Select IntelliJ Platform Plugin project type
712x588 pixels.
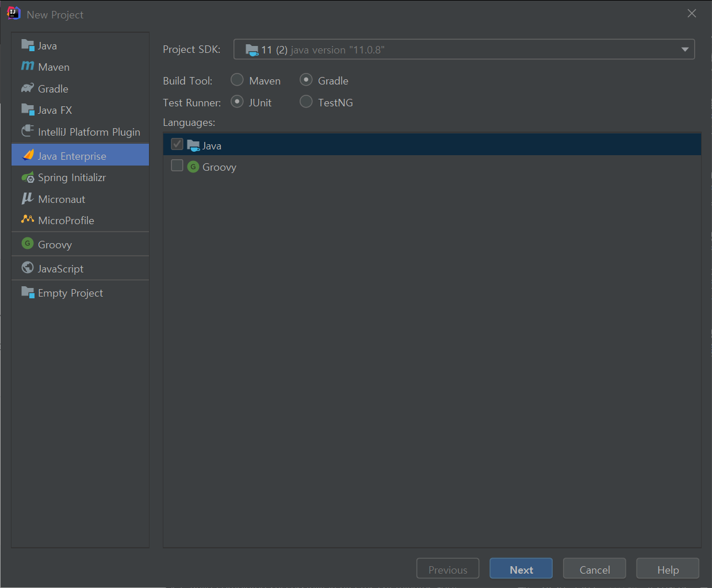coord(80,132)
